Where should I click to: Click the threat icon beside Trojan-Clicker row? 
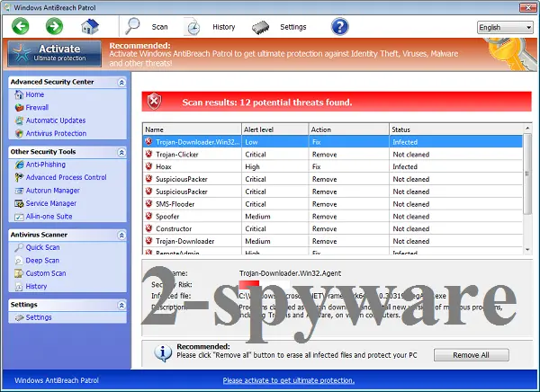click(x=148, y=154)
